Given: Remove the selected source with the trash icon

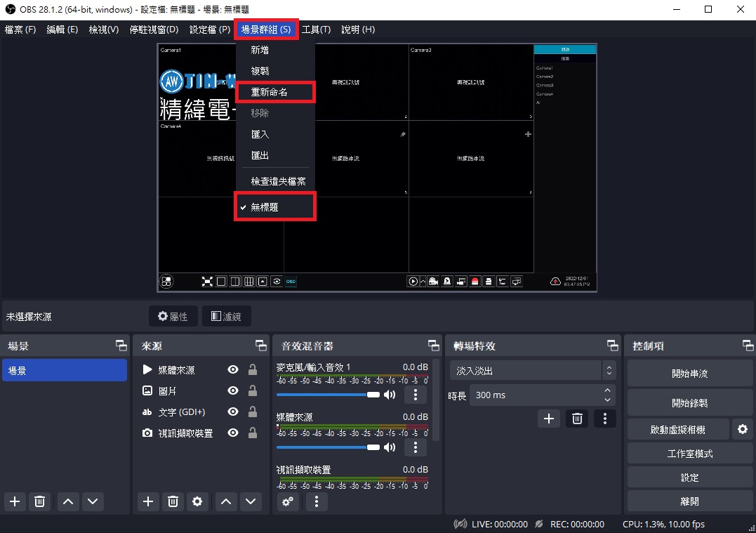Looking at the screenshot, I should click(x=173, y=501).
